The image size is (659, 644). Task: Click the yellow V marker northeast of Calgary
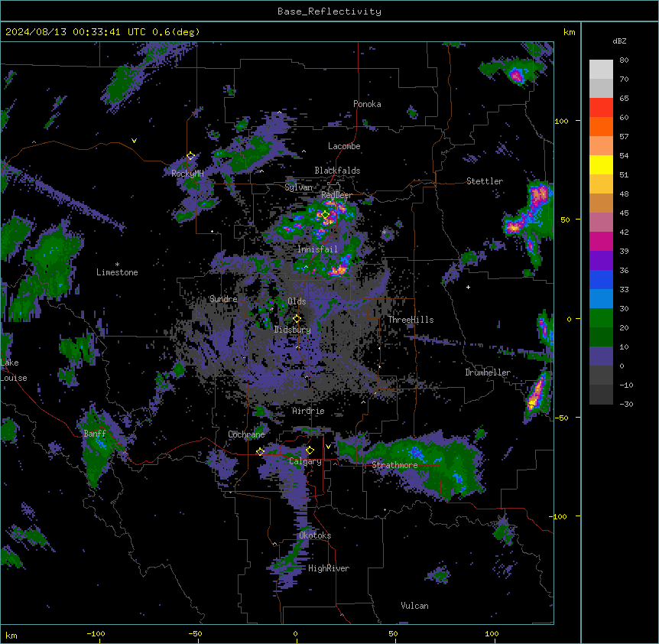point(328,447)
